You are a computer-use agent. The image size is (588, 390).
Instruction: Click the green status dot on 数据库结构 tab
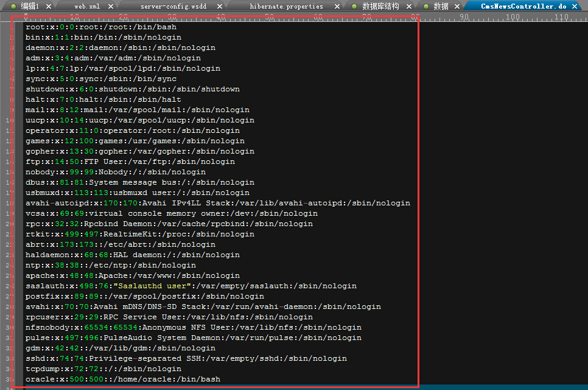(x=354, y=6)
